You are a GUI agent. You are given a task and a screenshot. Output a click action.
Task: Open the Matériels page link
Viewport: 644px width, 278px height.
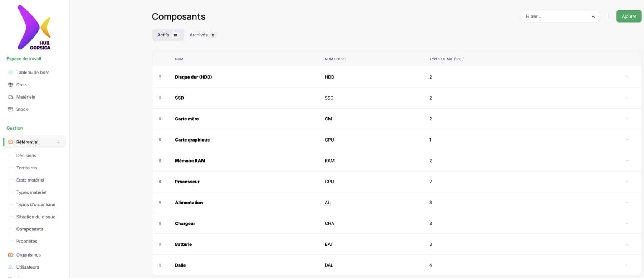click(x=26, y=97)
